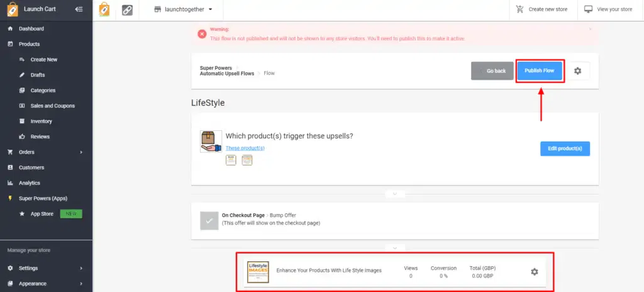Image resolution: width=644 pixels, height=292 pixels.
Task: Click the chain link icon in top bar
Action: click(127, 10)
